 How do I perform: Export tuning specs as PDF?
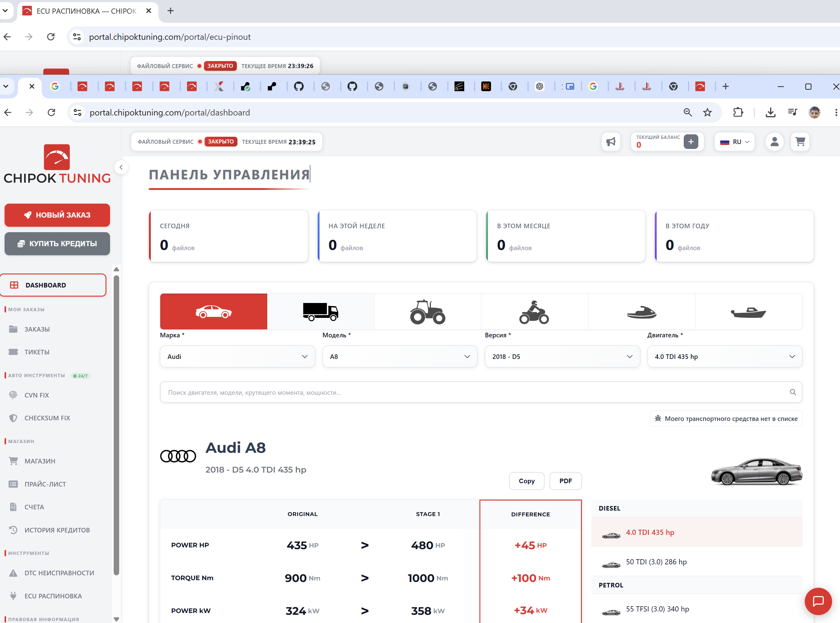tap(565, 481)
